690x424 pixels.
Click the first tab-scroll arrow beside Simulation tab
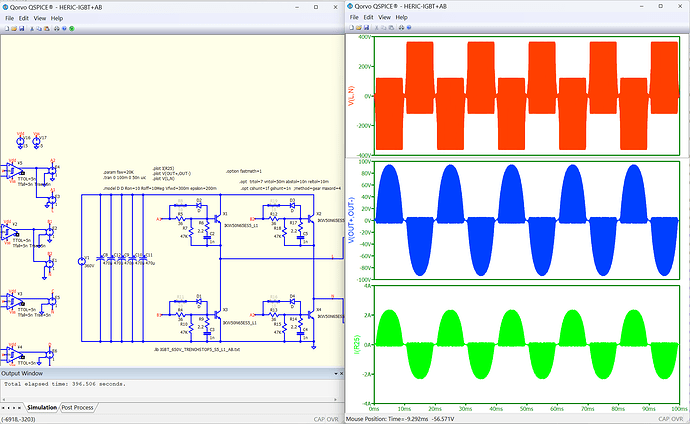[x=3, y=408]
